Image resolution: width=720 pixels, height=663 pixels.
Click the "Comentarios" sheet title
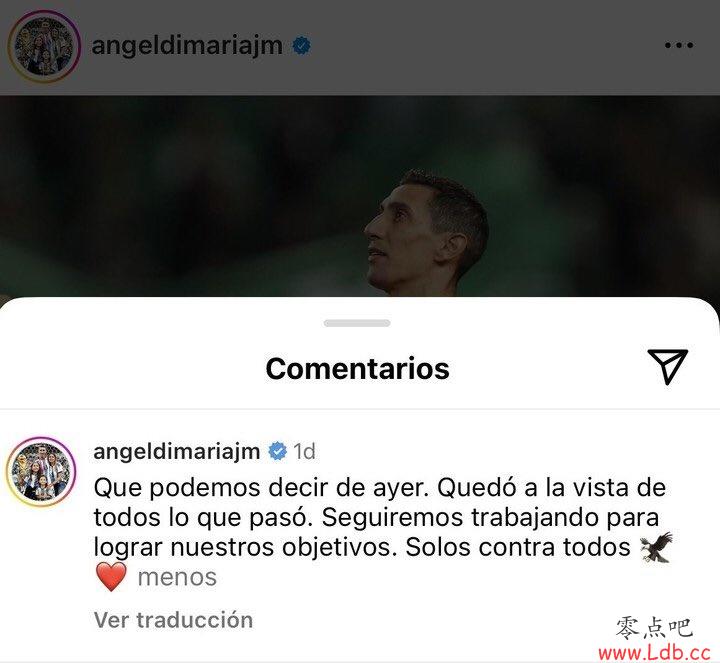[358, 368]
